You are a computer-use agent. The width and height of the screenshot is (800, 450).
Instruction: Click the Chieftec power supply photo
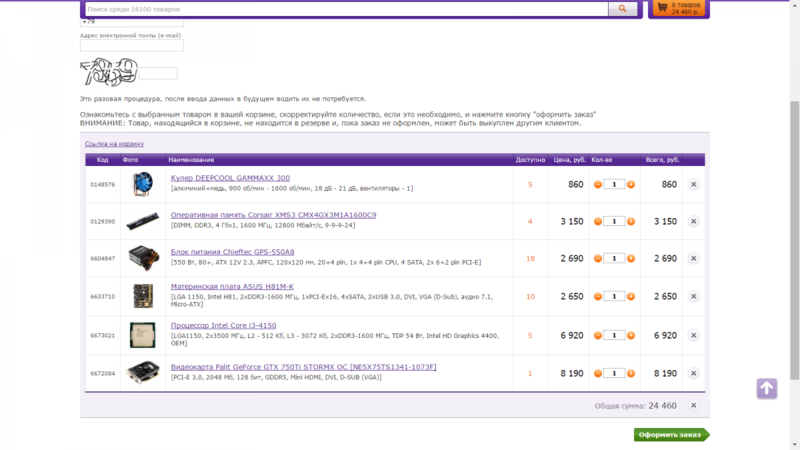pyautogui.click(x=141, y=259)
